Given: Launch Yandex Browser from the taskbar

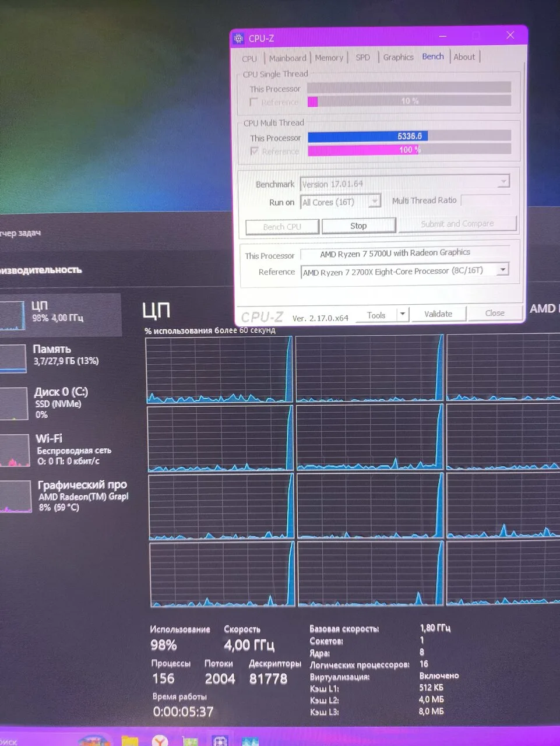Looking at the screenshot, I should (x=160, y=740).
